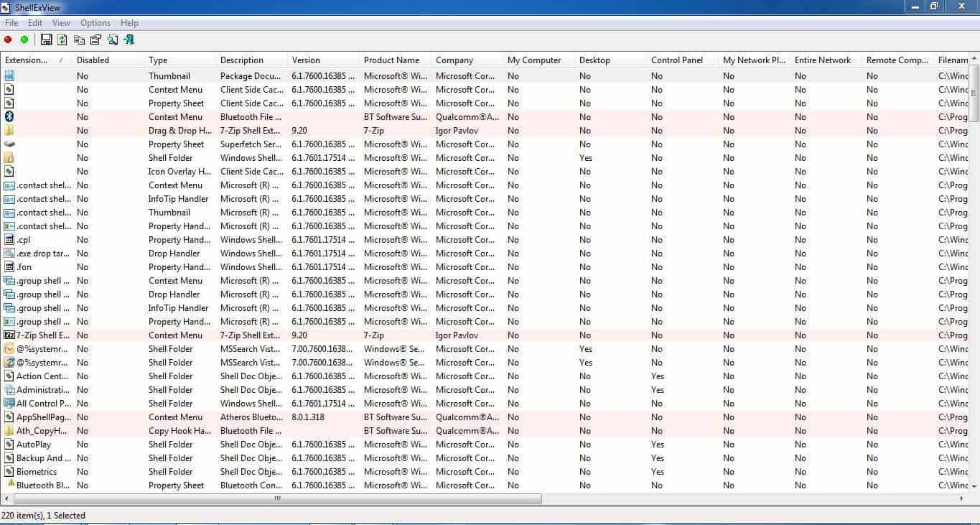Image resolution: width=980 pixels, height=525 pixels.
Task: Click the .exe drop tar... row icon
Action: click(9, 254)
